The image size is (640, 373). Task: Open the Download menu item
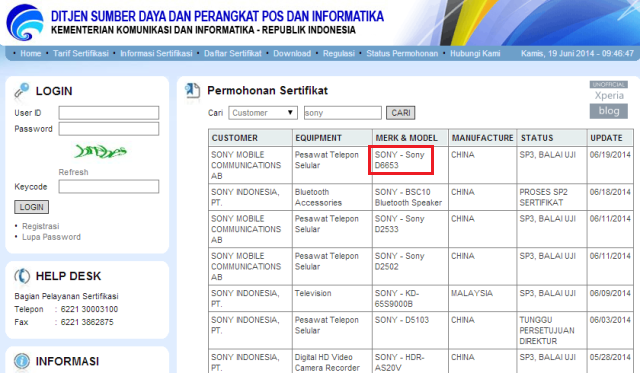(292, 53)
